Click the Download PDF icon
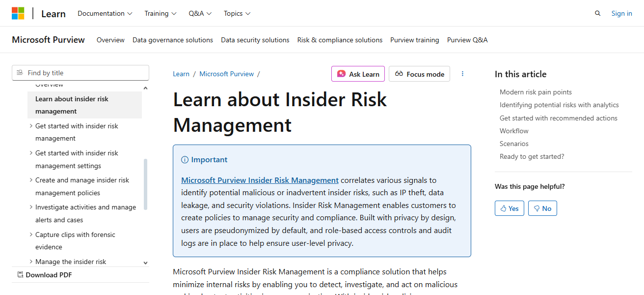The image size is (644, 295). point(20,274)
